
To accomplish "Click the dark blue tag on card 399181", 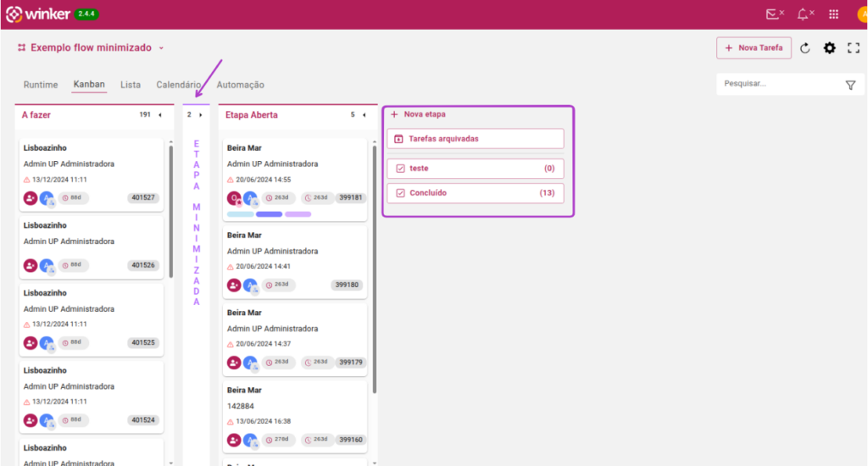I will pos(269,214).
